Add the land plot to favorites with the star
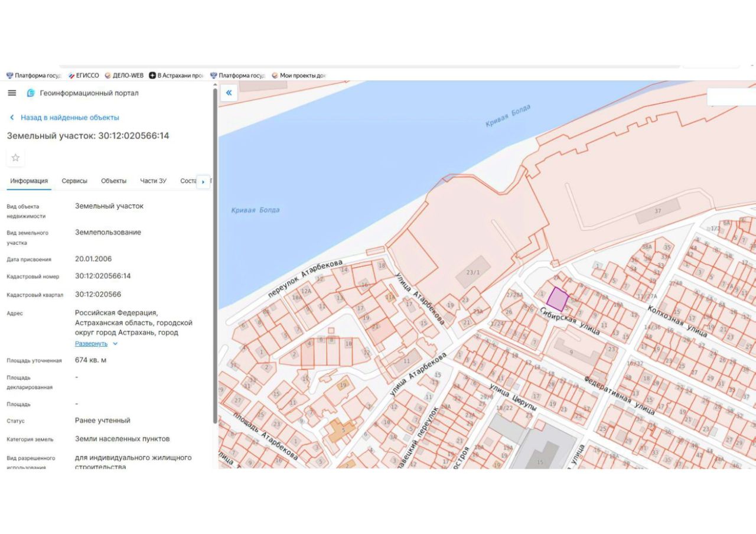 coord(15,158)
